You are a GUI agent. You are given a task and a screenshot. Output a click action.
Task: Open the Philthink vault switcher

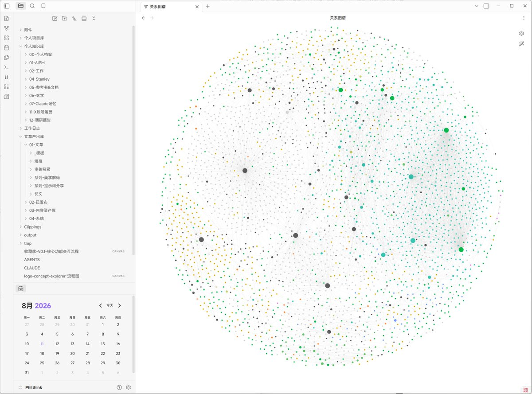[x=31, y=387]
